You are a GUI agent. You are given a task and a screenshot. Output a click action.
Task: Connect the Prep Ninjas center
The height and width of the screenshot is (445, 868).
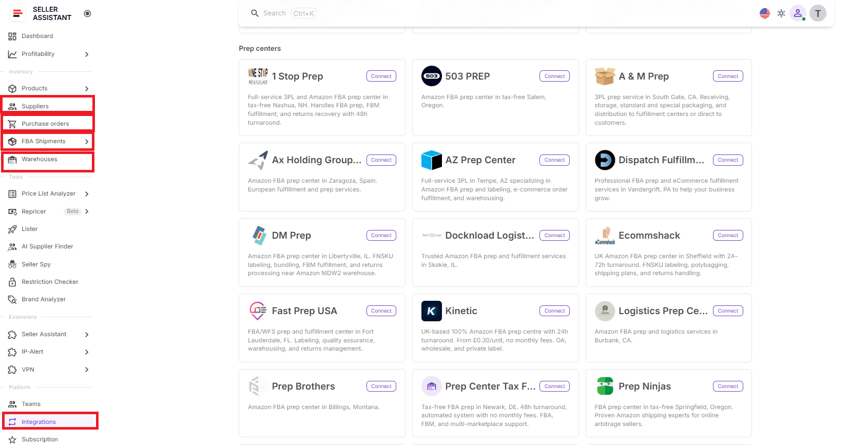(x=728, y=386)
